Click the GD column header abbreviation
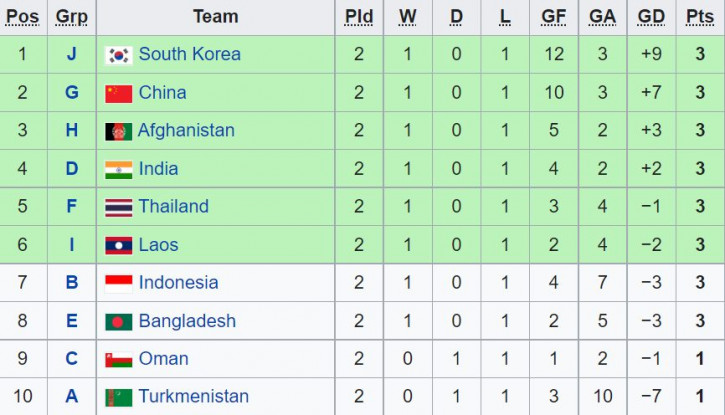Viewport: 725px width, 415px height. [651, 16]
